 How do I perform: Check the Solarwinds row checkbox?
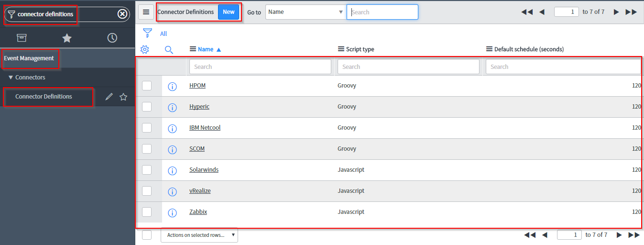tap(147, 170)
